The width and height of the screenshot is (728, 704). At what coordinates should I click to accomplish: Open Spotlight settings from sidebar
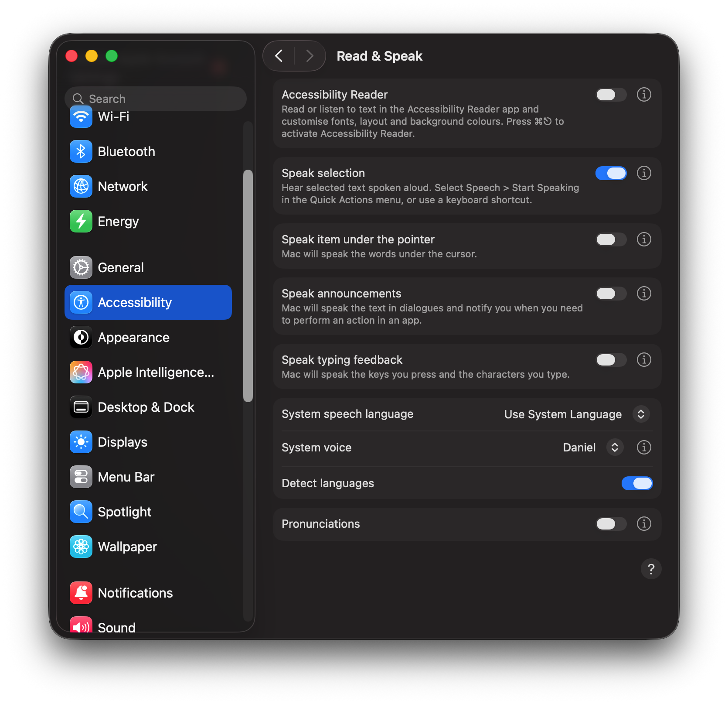pos(125,512)
